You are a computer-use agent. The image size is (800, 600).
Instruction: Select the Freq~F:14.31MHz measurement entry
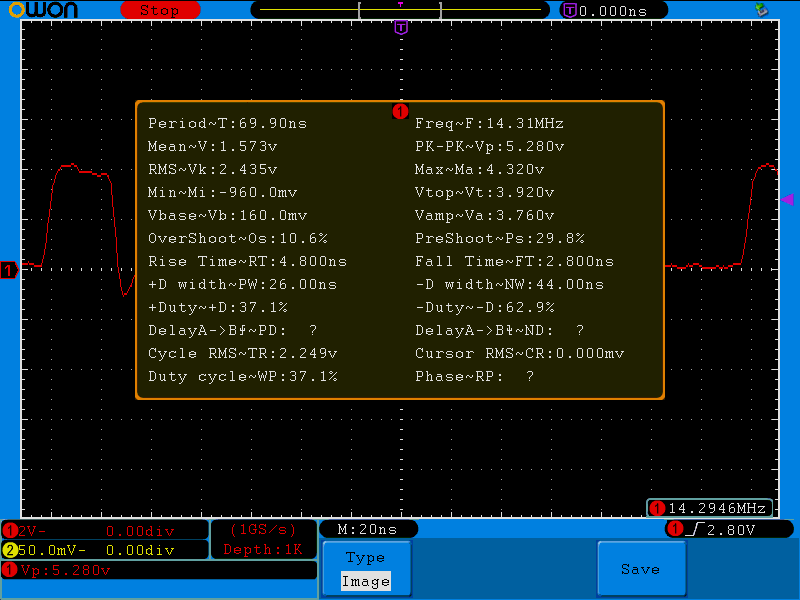coord(490,124)
